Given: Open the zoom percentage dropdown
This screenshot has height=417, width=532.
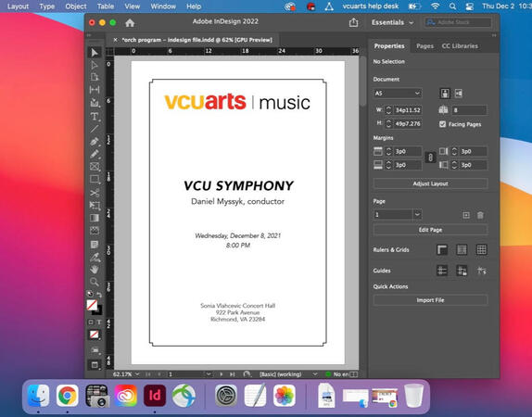Looking at the screenshot, I should pos(137,373).
